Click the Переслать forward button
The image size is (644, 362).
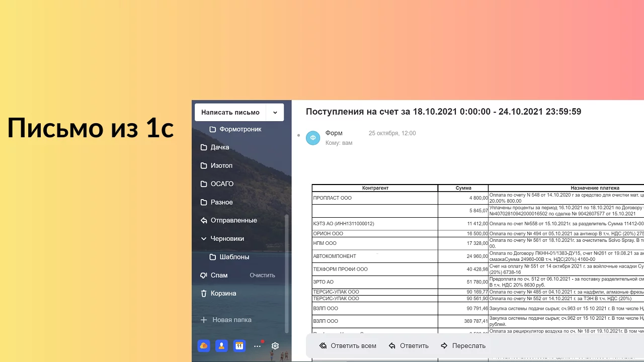(463, 346)
